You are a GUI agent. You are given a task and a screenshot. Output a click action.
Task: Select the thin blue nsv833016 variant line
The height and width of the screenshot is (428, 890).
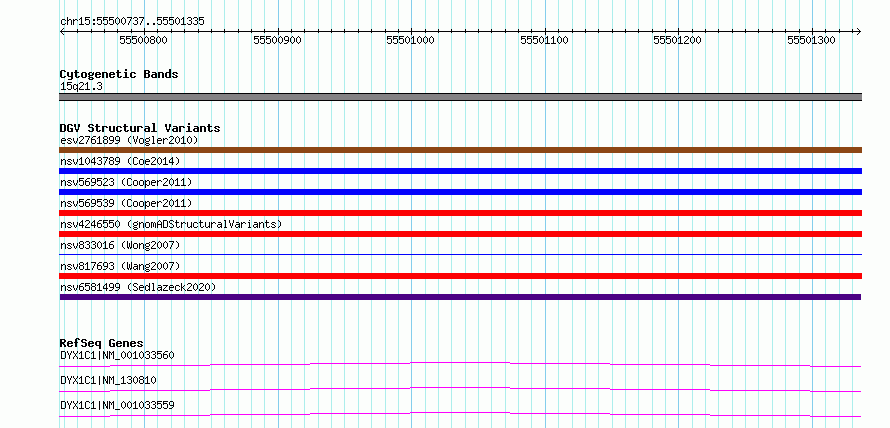(x=460, y=254)
